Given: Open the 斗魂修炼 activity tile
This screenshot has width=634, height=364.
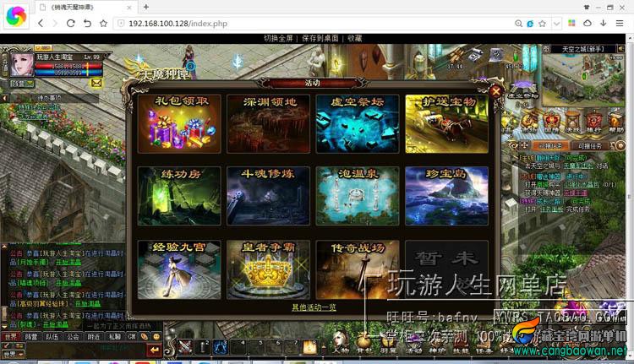Looking at the screenshot, I should click(268, 196).
